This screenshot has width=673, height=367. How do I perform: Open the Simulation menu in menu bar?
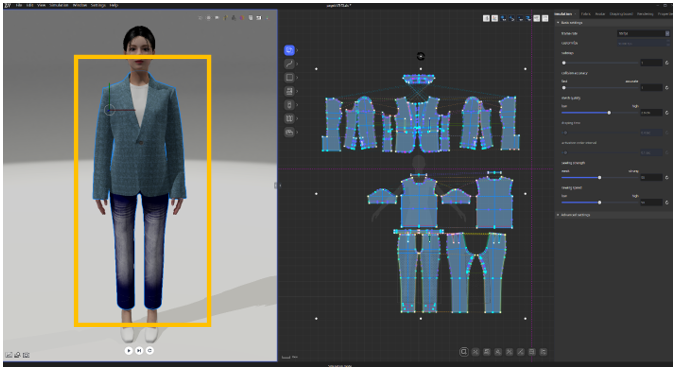(x=59, y=5)
